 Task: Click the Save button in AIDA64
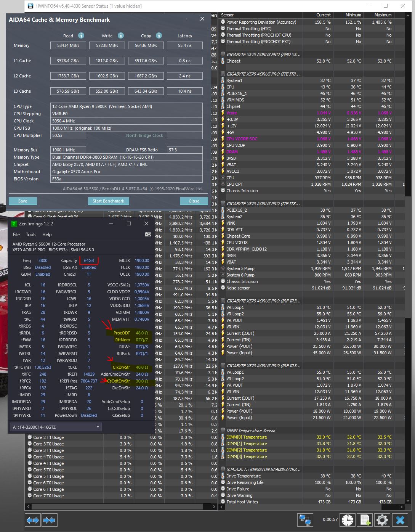point(23,201)
